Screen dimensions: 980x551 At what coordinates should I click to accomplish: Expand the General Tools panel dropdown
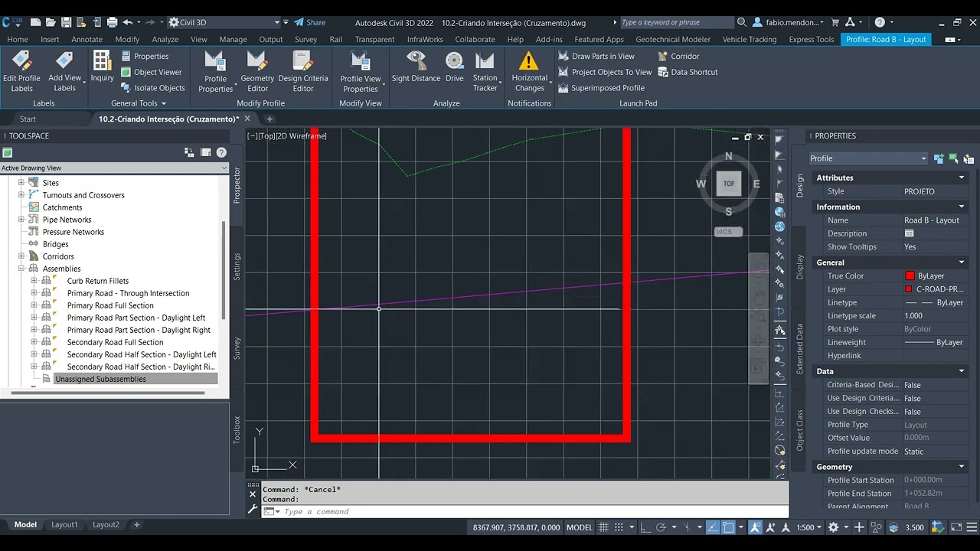click(x=138, y=103)
